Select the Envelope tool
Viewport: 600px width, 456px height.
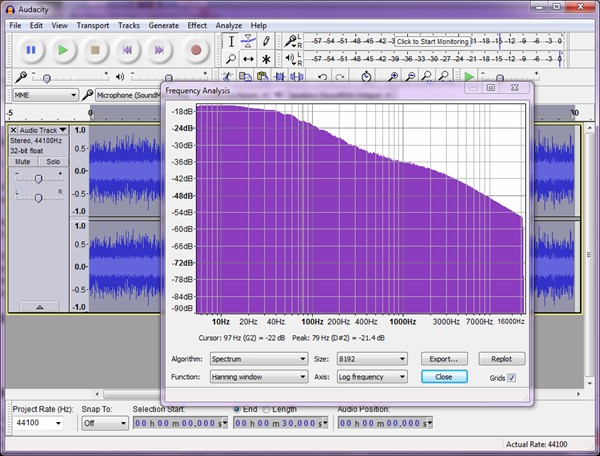pos(248,41)
